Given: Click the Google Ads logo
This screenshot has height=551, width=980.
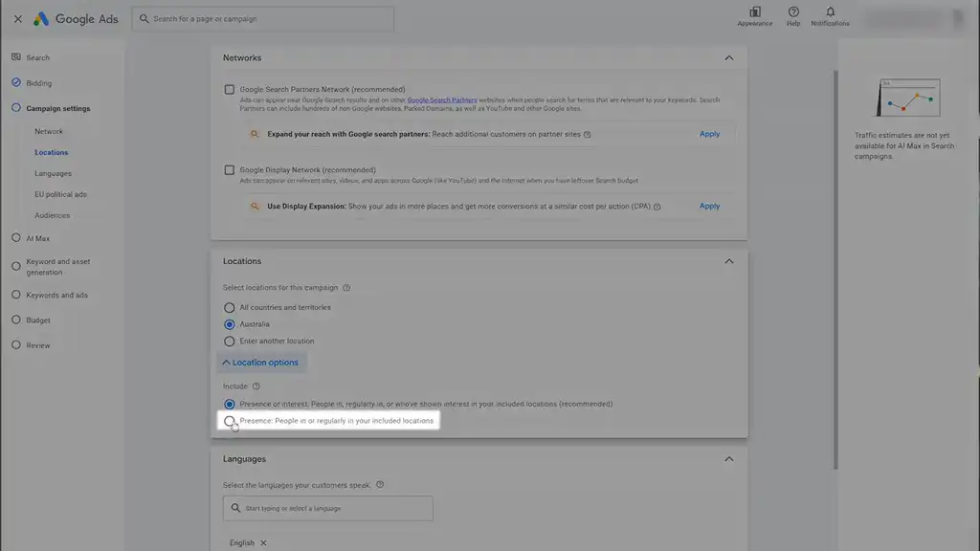Looking at the screenshot, I should pos(75,19).
